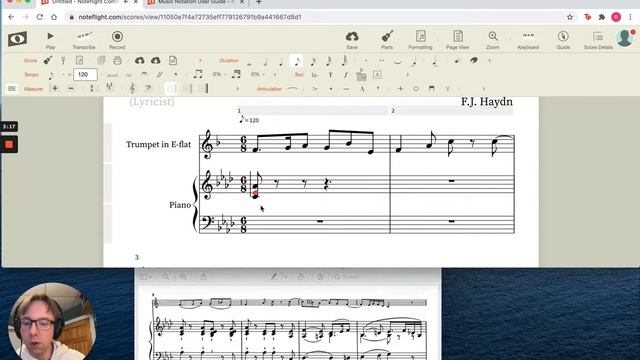Open the user profile avatar menu
Screen dimensions: 640x360
625,38
